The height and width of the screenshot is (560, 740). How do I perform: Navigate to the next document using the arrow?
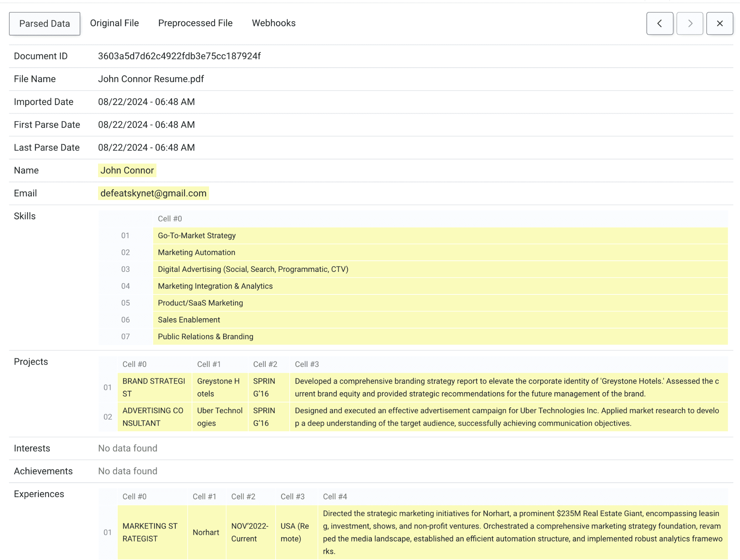point(690,23)
